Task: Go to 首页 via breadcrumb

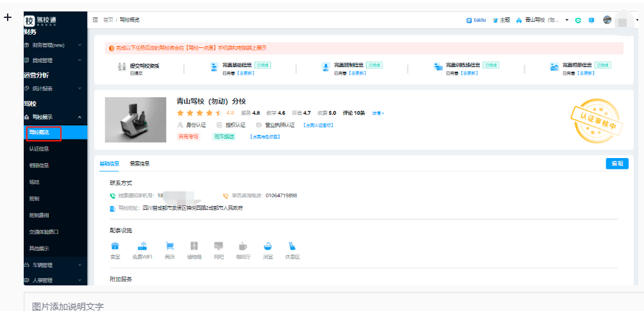Action: point(108,20)
